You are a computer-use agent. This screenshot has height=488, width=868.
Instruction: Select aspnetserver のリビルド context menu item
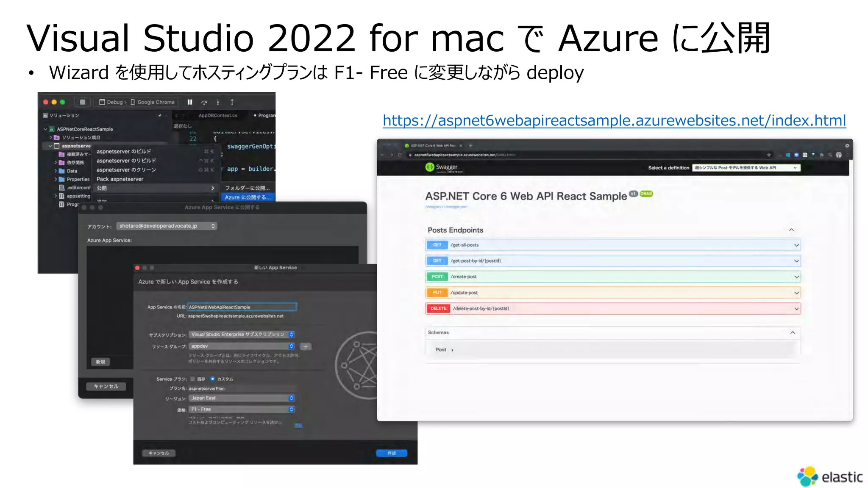coord(155,161)
